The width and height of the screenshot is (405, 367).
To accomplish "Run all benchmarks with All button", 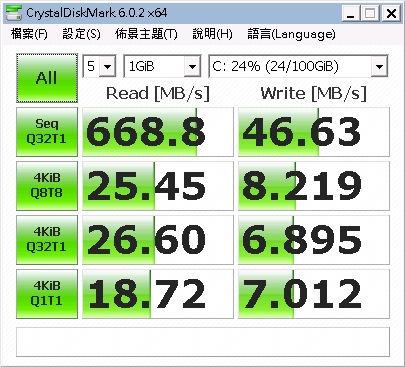I will pos(47,78).
